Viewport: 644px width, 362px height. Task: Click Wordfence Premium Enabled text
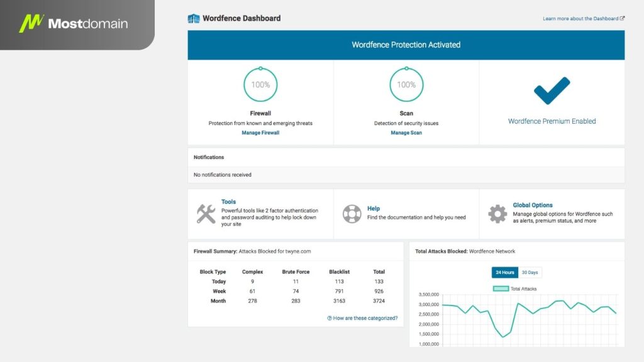[x=552, y=121]
